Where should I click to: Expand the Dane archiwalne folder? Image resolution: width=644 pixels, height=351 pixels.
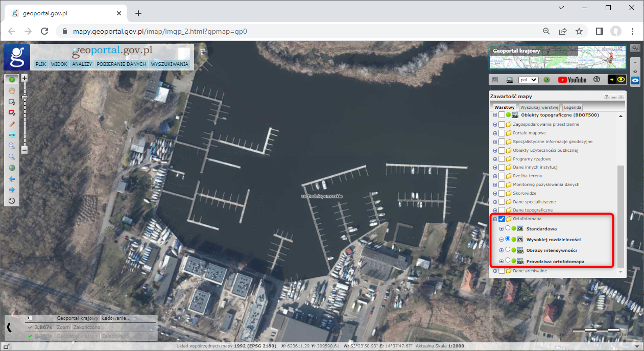495,271
